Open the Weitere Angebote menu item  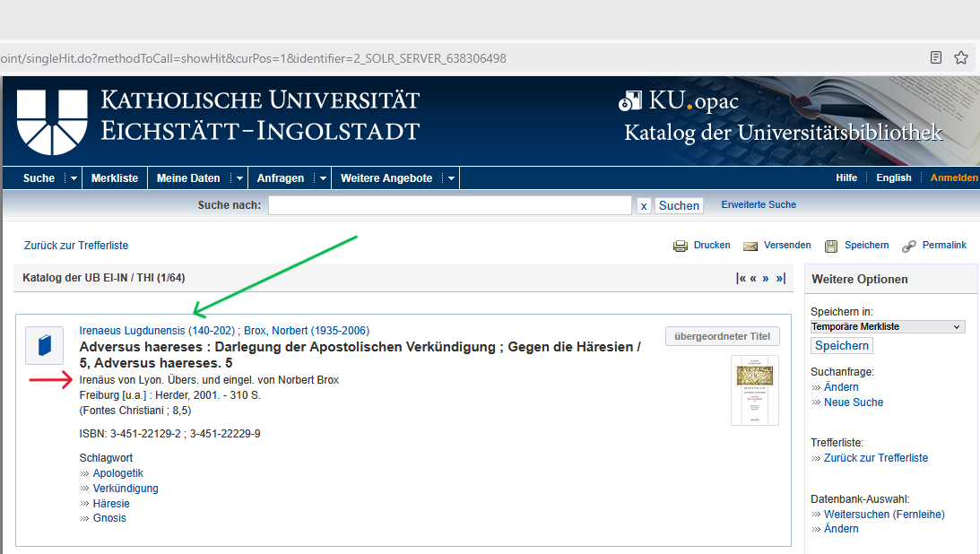point(386,178)
